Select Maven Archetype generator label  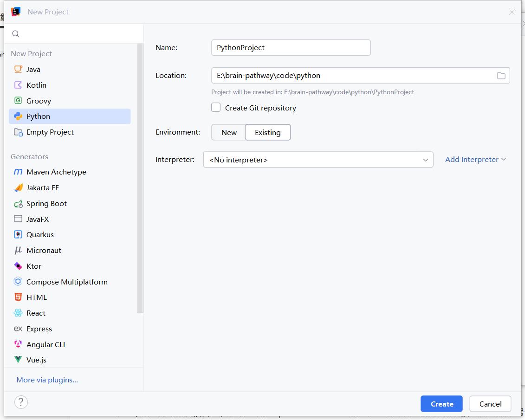(56, 172)
